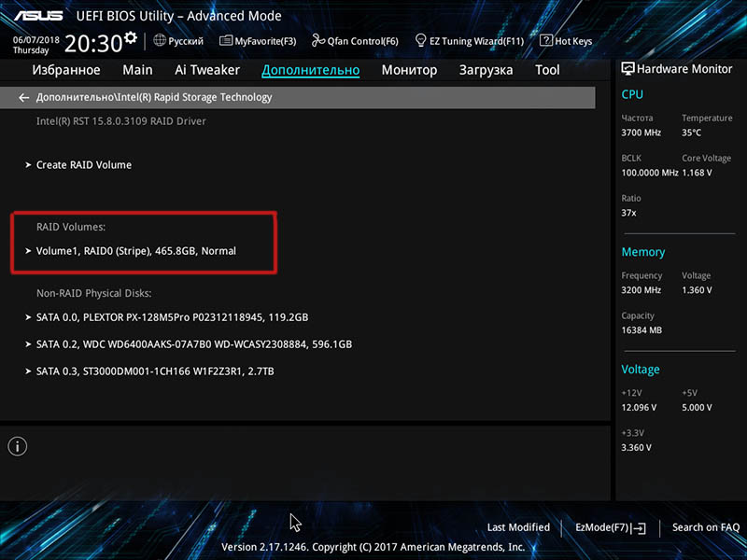747x560 pixels.
Task: Switch to Ai Tweaker tab
Action: point(207,70)
